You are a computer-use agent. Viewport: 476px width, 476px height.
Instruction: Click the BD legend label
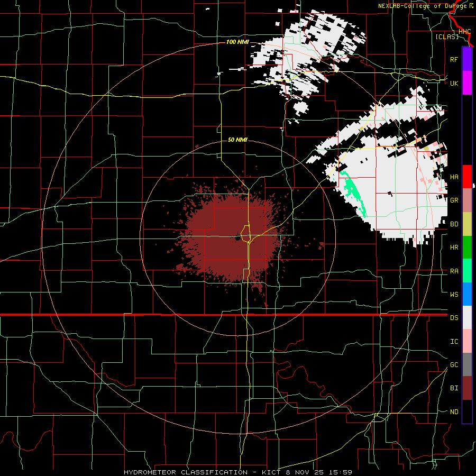[454, 224]
